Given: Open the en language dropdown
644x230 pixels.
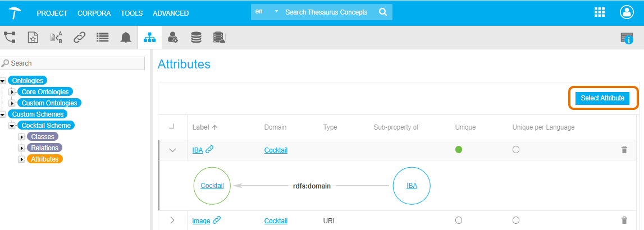Looking at the screenshot, I should (x=266, y=12).
